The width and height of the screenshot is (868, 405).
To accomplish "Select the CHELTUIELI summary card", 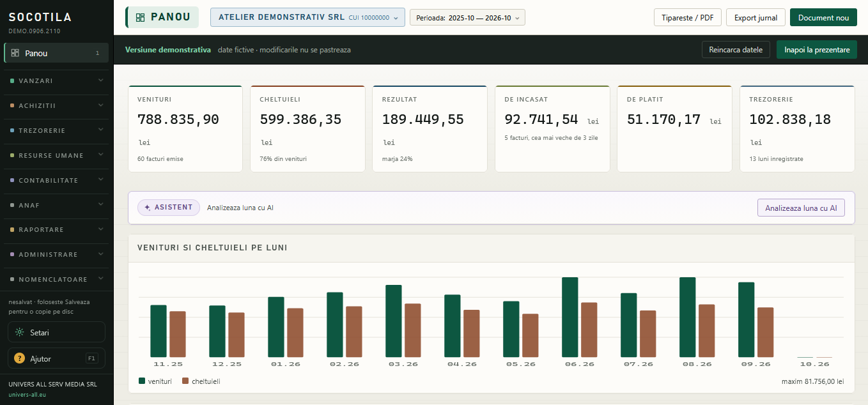I will 307,129.
